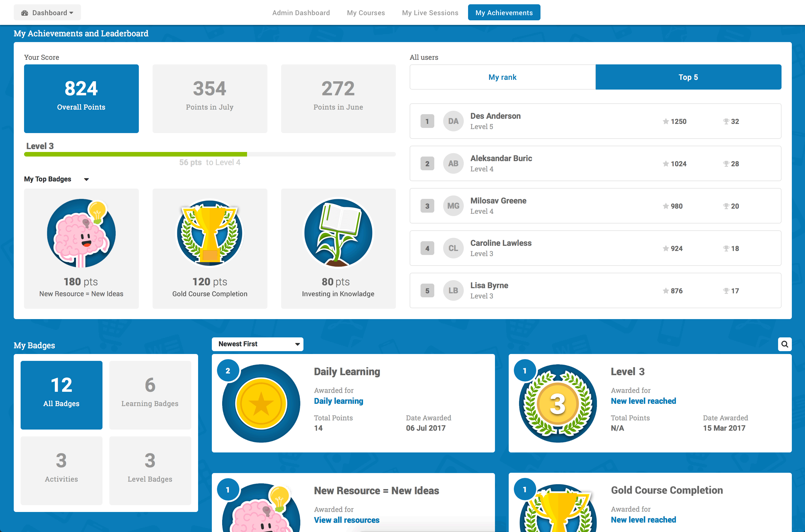Switch to the My Rank leaderboard tab
Screen dimensions: 805x532
coord(502,77)
